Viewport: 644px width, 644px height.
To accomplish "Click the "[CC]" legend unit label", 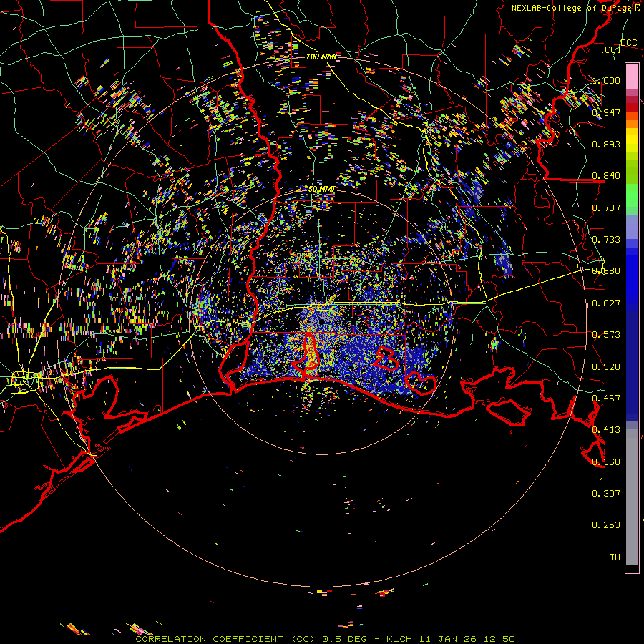I will click(x=610, y=49).
